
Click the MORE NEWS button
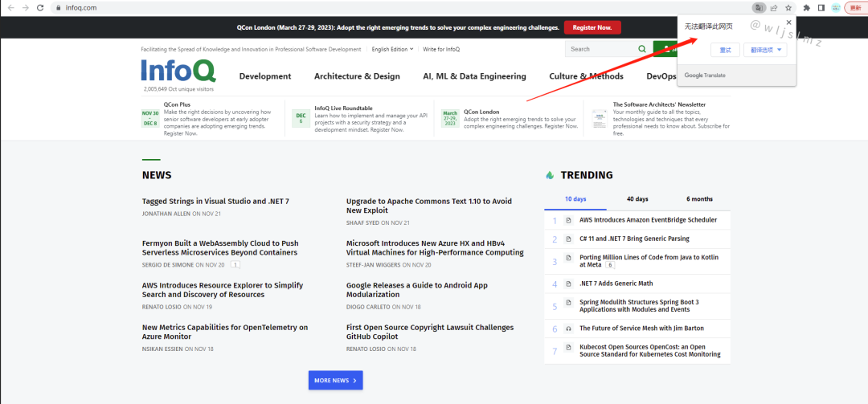pos(335,380)
